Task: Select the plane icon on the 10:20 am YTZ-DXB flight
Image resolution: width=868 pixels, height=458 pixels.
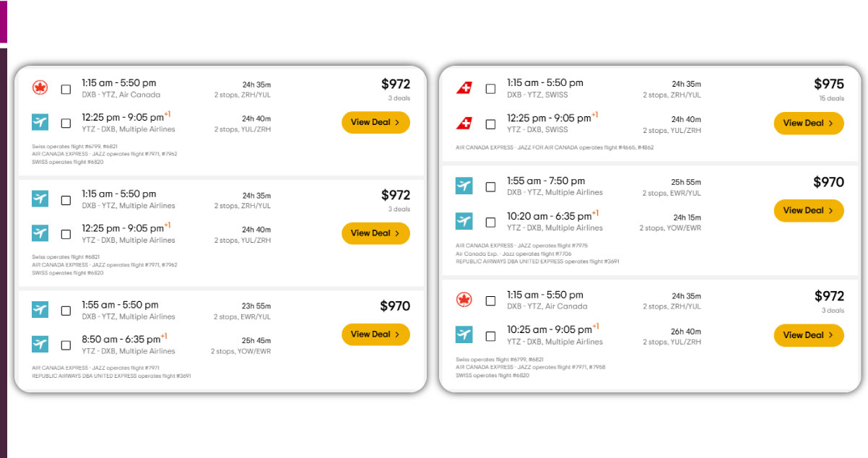Action: click(464, 220)
